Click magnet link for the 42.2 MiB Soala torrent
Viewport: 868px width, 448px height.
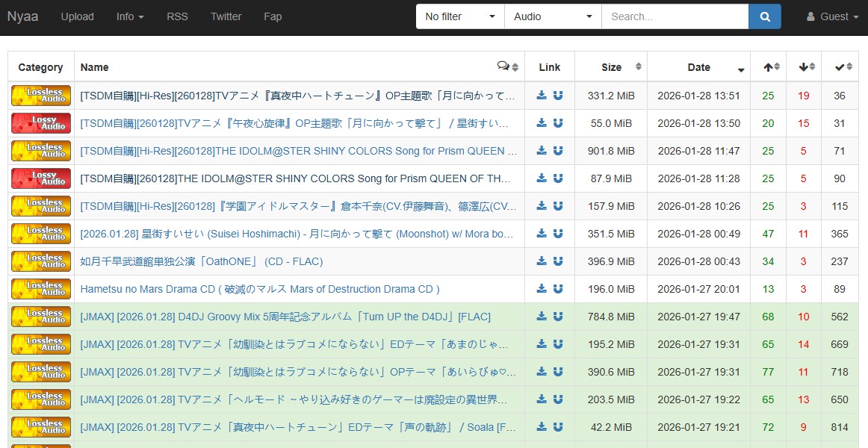pos(558,427)
